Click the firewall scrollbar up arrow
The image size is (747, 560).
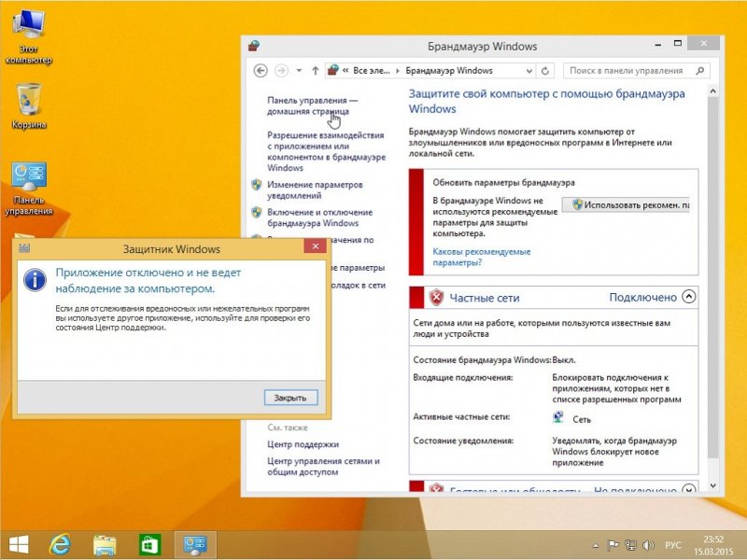coord(712,91)
